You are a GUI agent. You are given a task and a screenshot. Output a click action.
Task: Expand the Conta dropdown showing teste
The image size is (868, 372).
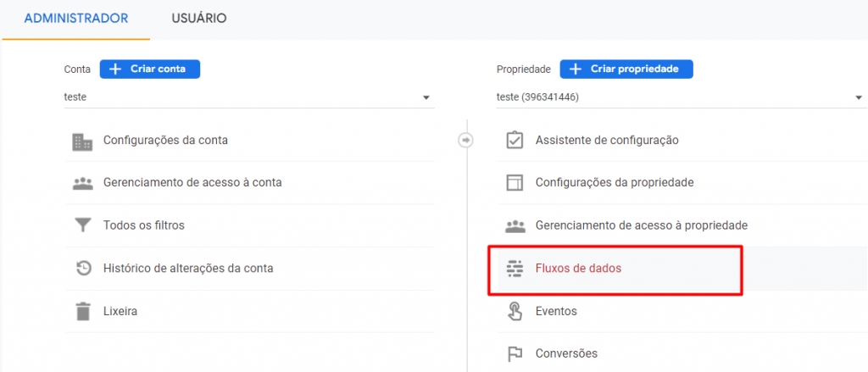(249, 97)
